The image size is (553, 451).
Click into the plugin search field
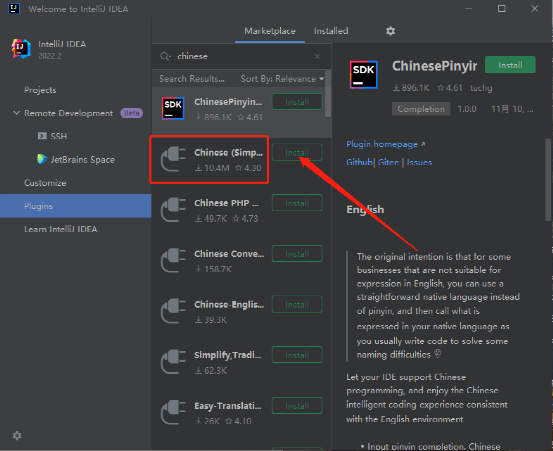[242, 56]
